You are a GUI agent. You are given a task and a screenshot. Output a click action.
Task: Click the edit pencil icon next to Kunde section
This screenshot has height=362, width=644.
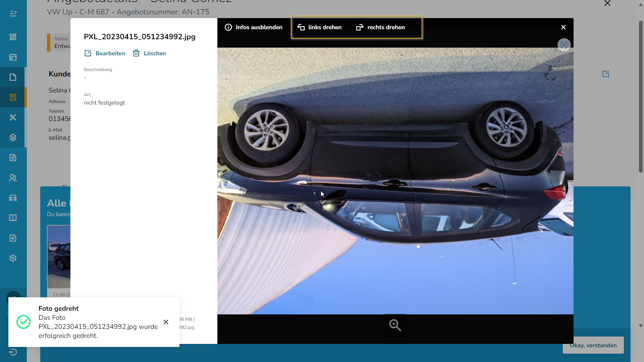pos(606,74)
